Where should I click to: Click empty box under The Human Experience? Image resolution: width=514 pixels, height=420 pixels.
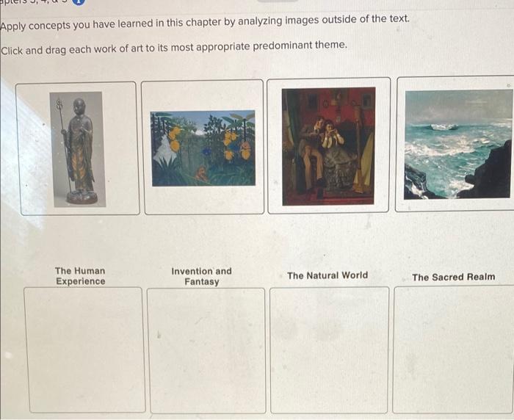coord(84,350)
